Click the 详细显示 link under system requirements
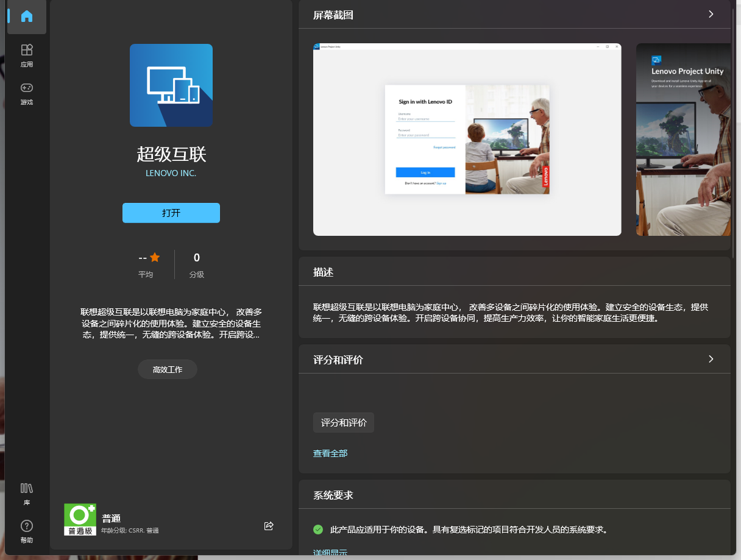Image resolution: width=741 pixels, height=560 pixels. point(330,553)
